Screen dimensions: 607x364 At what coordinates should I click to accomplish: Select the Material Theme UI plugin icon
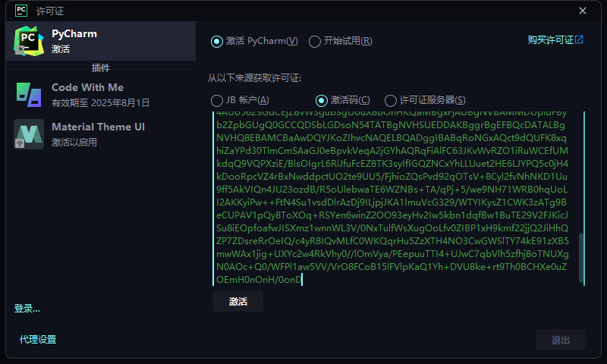click(x=29, y=134)
